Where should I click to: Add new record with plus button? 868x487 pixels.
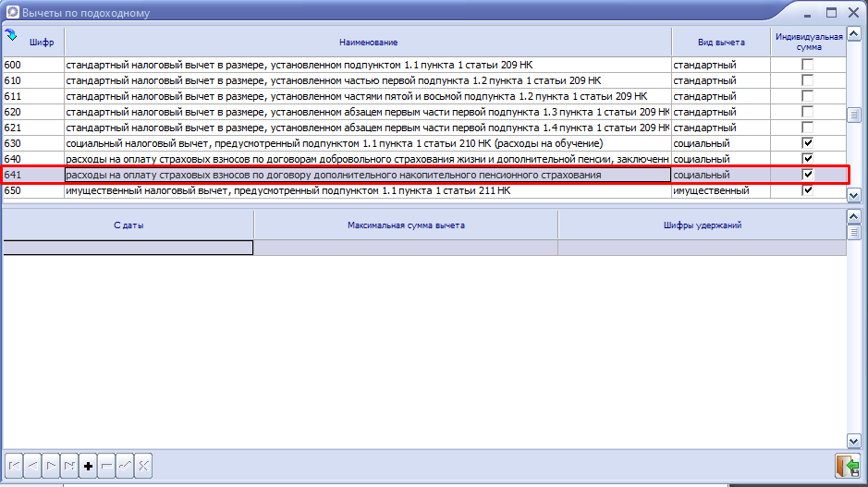pyautogui.click(x=89, y=467)
